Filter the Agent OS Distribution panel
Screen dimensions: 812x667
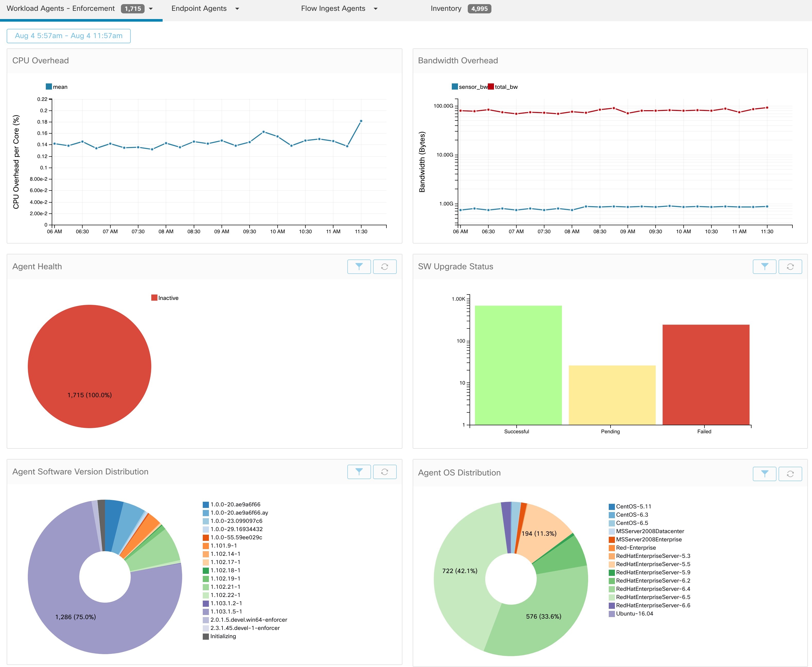tap(764, 474)
